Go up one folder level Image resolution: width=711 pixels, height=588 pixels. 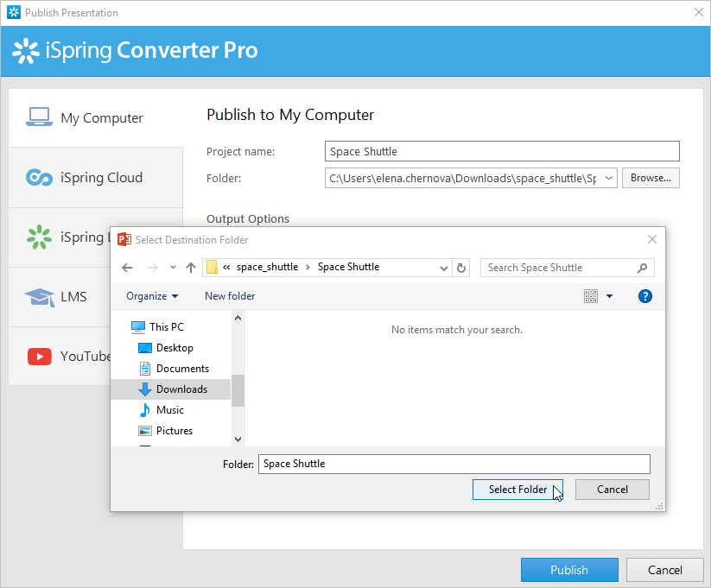[x=191, y=268]
